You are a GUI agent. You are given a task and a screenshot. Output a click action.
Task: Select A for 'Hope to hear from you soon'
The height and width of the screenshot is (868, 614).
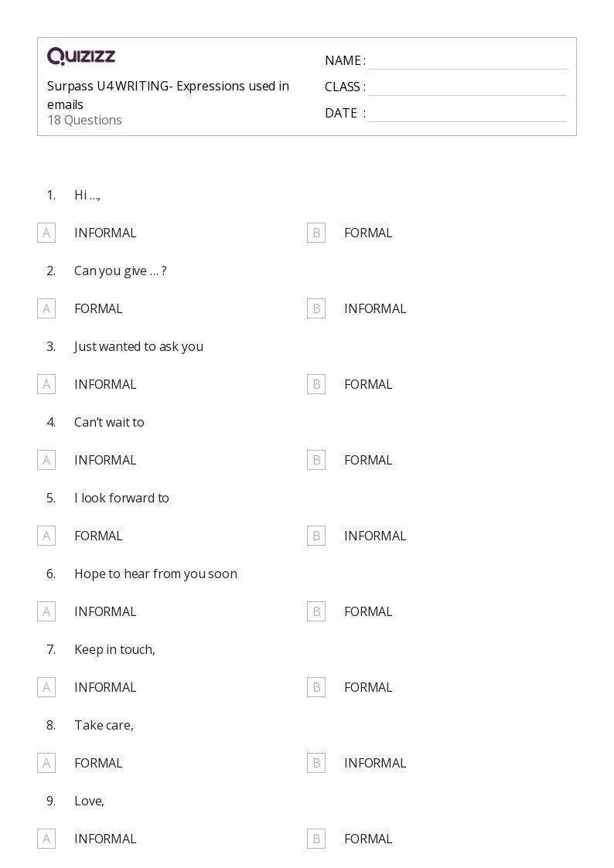click(46, 611)
